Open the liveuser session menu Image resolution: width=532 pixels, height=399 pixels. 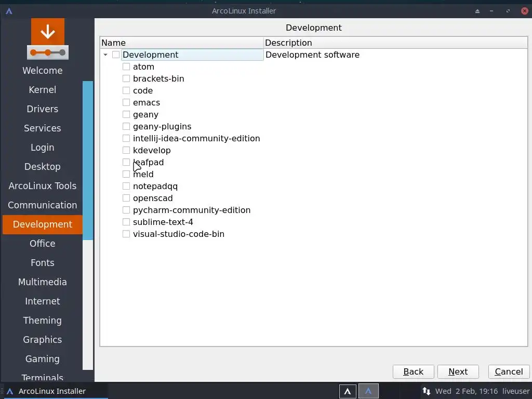point(516,391)
